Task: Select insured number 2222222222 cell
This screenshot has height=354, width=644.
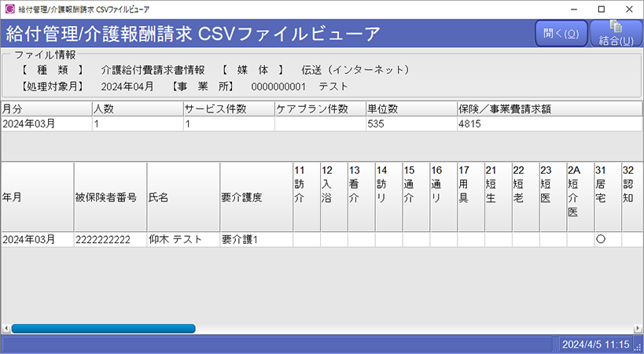Action: click(111, 239)
